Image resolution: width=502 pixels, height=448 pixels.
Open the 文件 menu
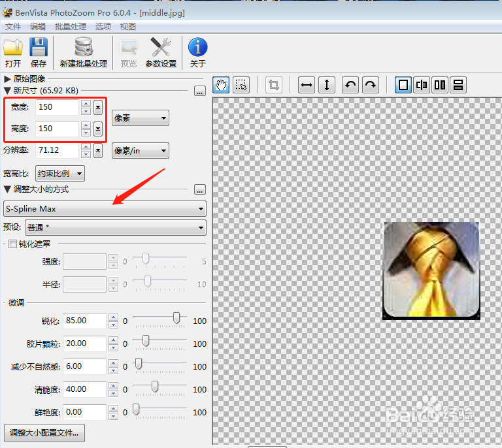(x=13, y=27)
